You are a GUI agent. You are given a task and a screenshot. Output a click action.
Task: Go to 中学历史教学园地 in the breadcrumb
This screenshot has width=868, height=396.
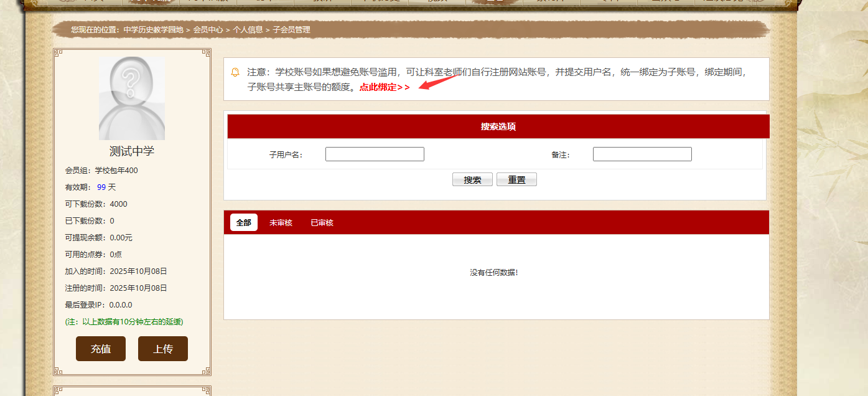click(153, 30)
